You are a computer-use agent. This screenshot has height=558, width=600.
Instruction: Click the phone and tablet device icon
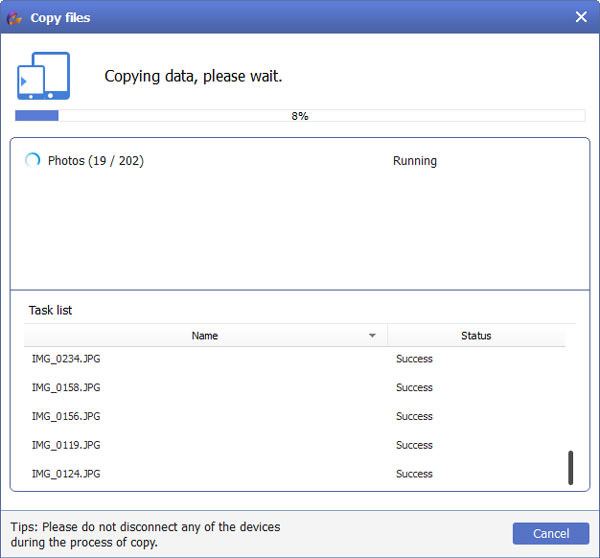[x=43, y=77]
